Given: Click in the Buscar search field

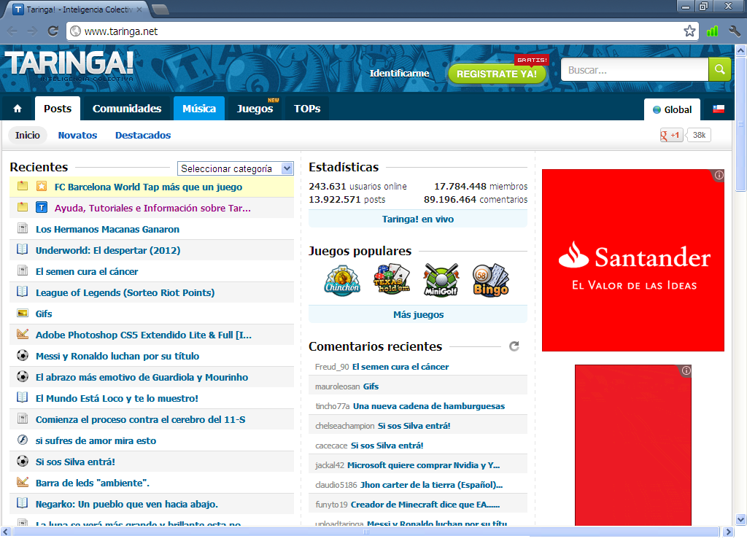Looking at the screenshot, I should click(x=635, y=70).
